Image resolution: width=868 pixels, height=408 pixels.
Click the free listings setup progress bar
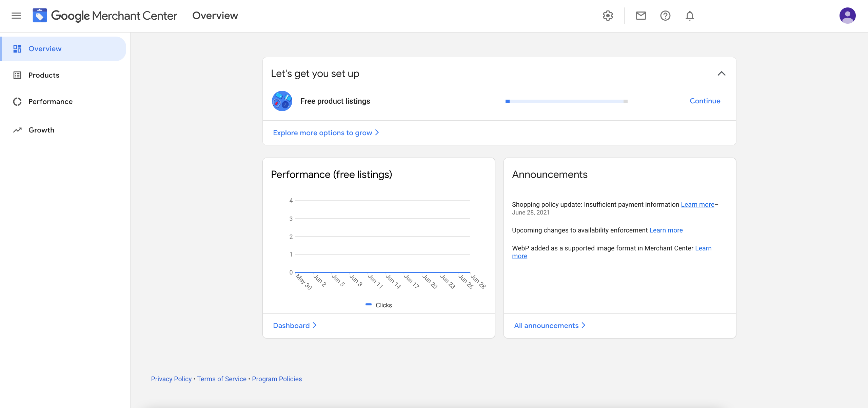point(566,101)
